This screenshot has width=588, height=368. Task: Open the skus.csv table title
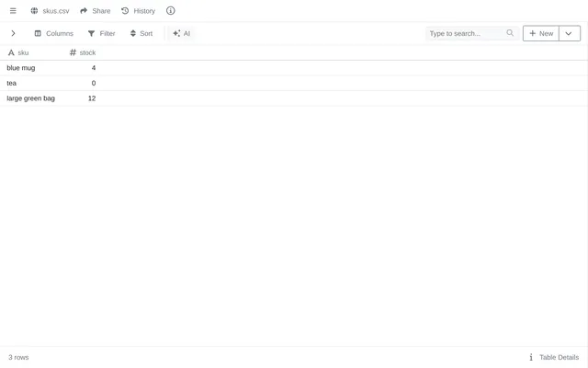point(56,11)
